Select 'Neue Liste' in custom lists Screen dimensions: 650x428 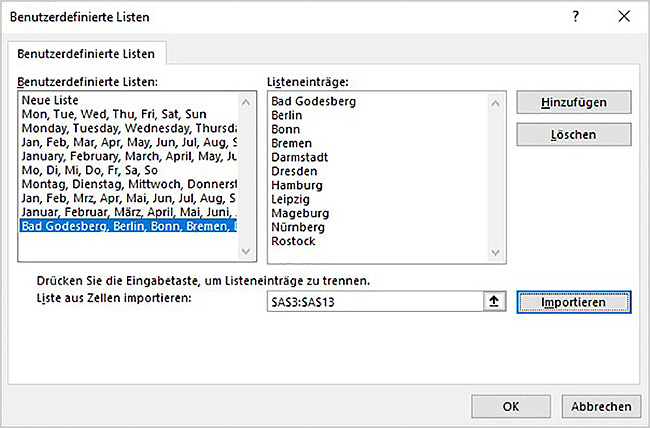coord(129,100)
